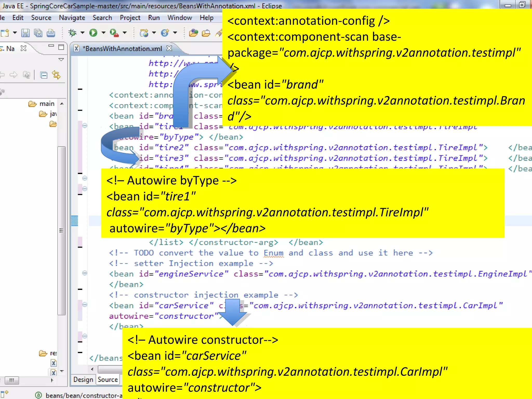
Task: Click the Collapse All icon in Navigator
Action: 44,75
